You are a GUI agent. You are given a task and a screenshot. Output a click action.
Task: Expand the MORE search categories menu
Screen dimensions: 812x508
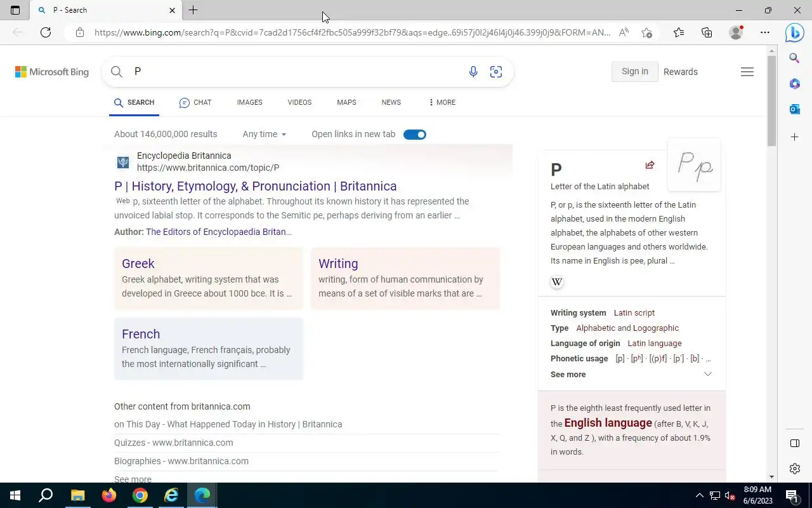click(x=442, y=102)
